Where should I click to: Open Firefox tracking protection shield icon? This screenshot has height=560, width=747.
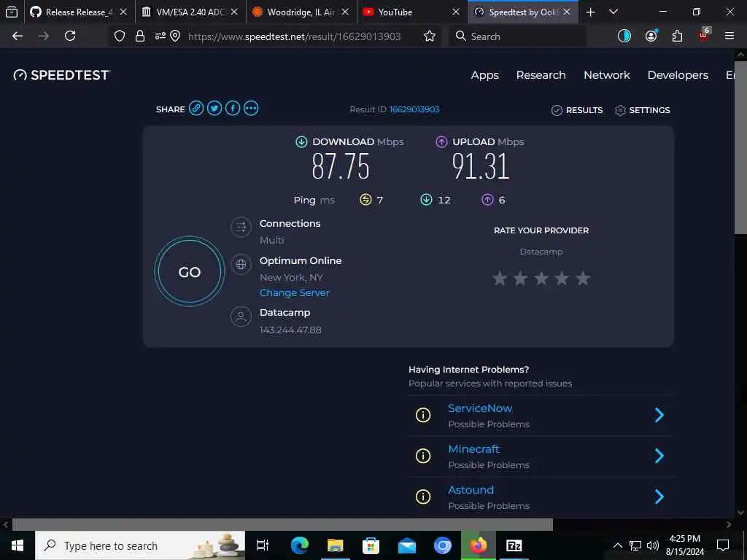coord(120,36)
